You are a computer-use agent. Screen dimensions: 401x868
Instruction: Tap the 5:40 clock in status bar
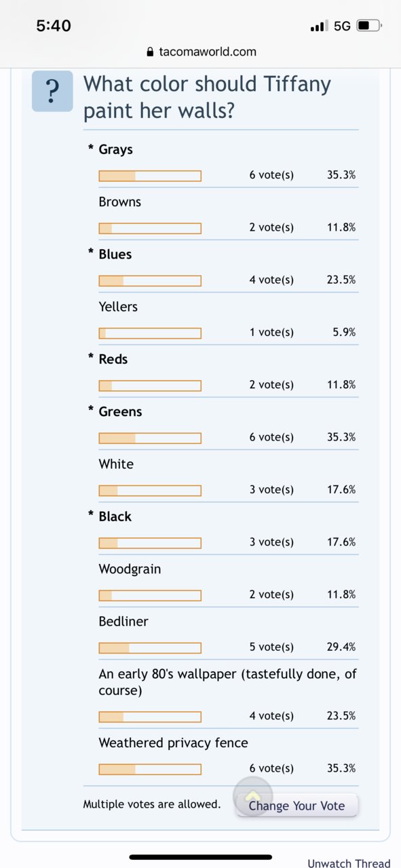54,26
